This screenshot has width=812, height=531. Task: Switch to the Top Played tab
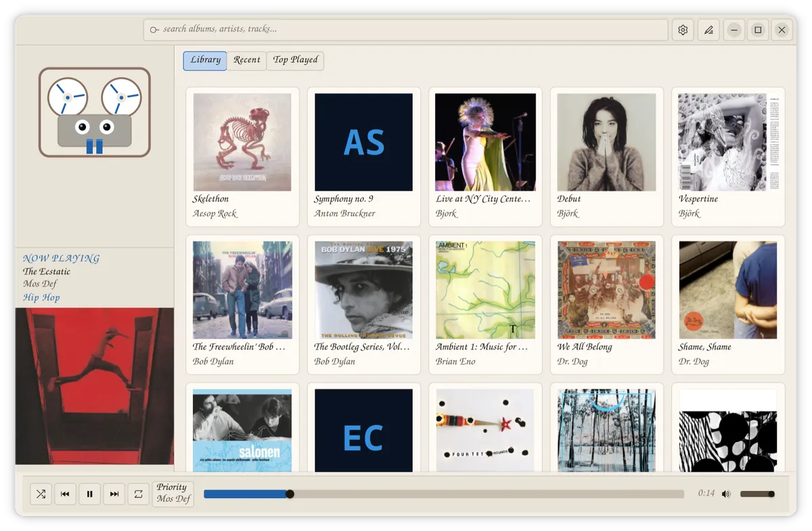tap(295, 60)
